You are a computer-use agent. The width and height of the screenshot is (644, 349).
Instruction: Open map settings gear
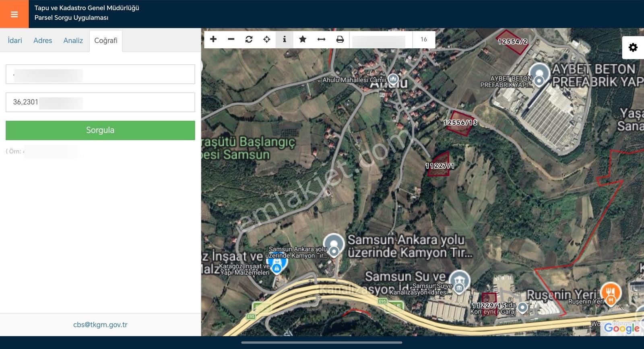click(x=633, y=47)
